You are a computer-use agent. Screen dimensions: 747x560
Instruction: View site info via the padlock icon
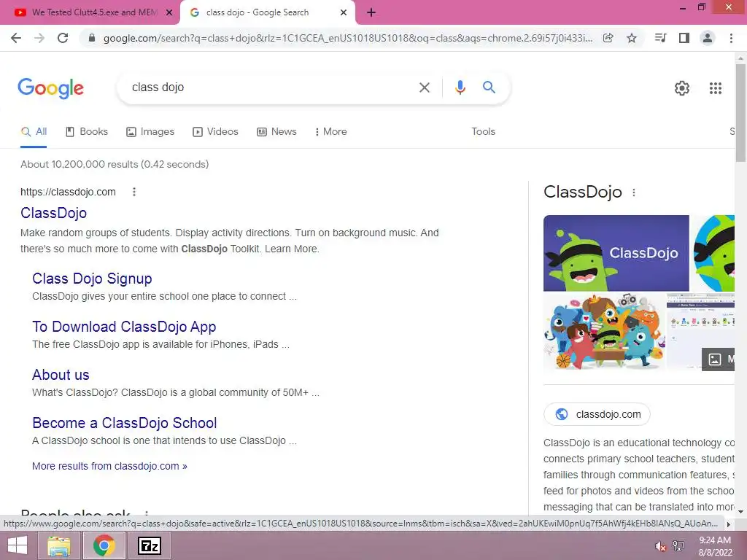[x=92, y=38]
